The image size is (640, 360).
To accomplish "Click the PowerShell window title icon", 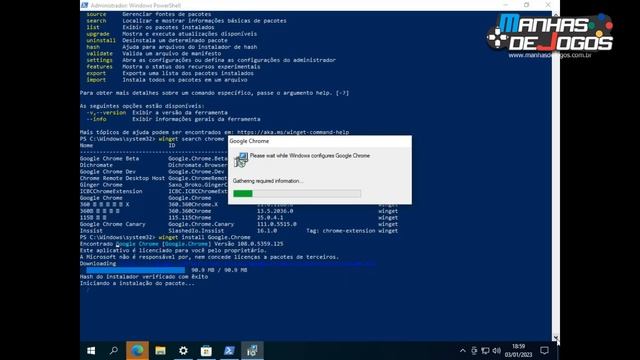I will pos(84,5).
